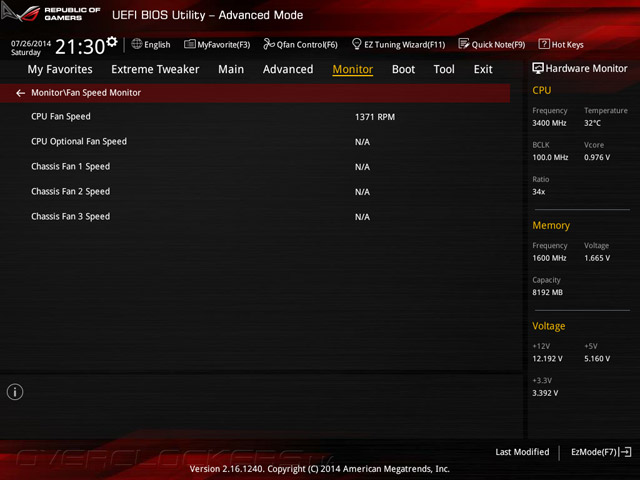The image size is (640, 480).
Task: Click the 21:30 clock display
Action: click(80, 47)
